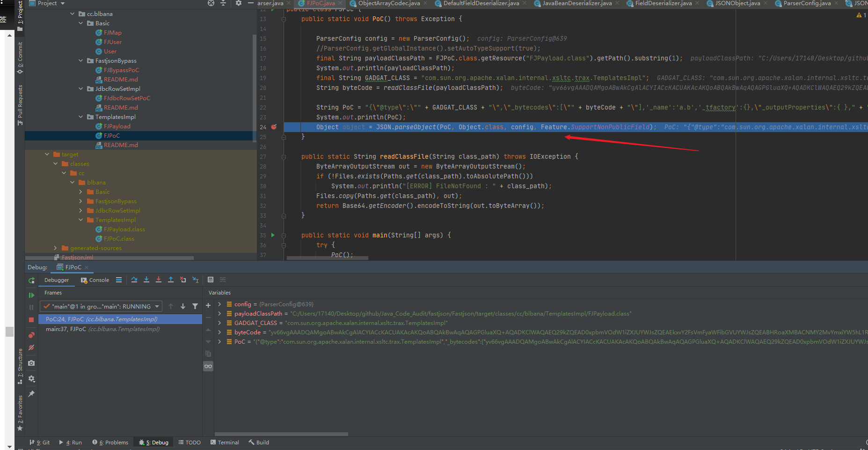Collapse all nodes in Project panel

click(x=223, y=3)
